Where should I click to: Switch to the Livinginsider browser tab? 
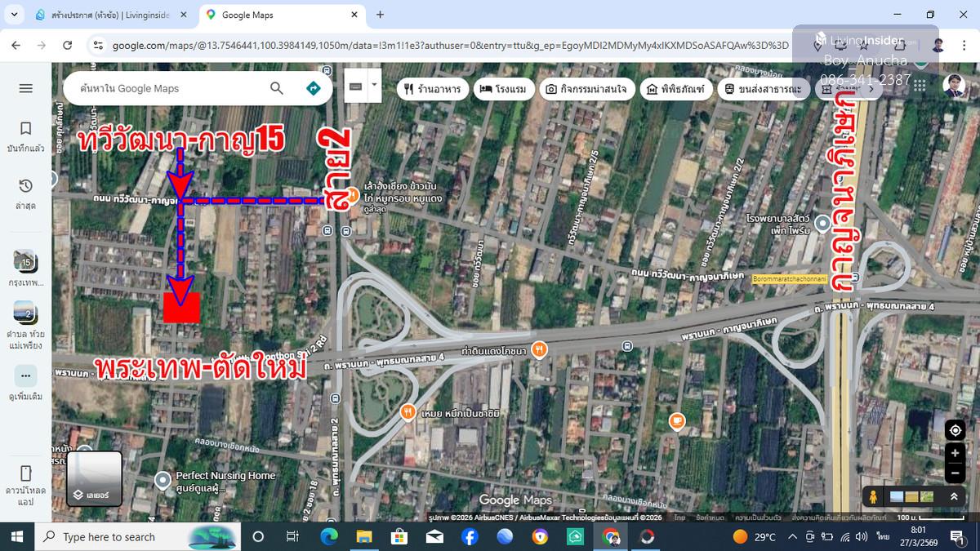point(109,15)
